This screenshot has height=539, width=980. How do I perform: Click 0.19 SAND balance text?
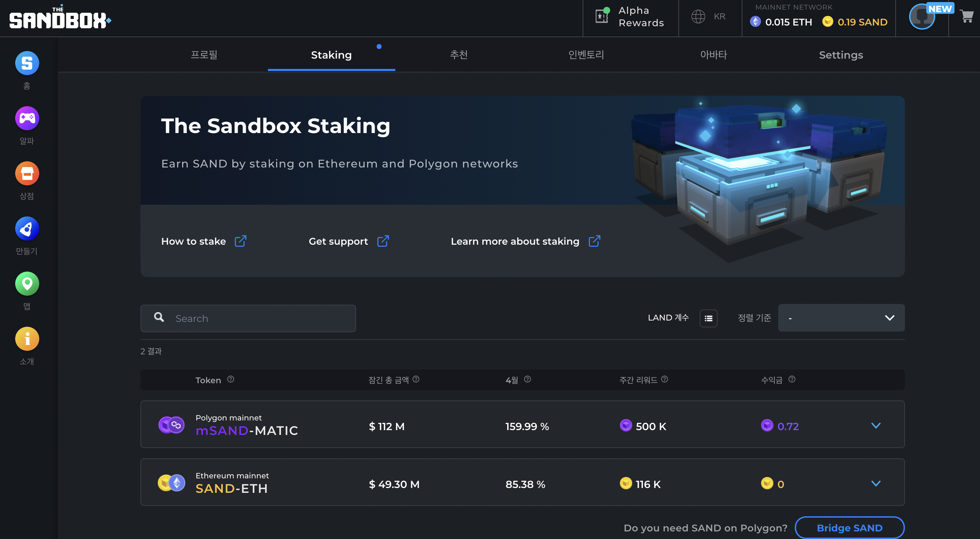(x=863, y=22)
